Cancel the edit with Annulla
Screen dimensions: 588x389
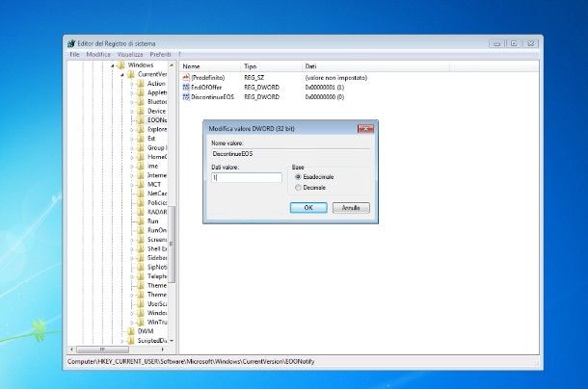pos(351,208)
